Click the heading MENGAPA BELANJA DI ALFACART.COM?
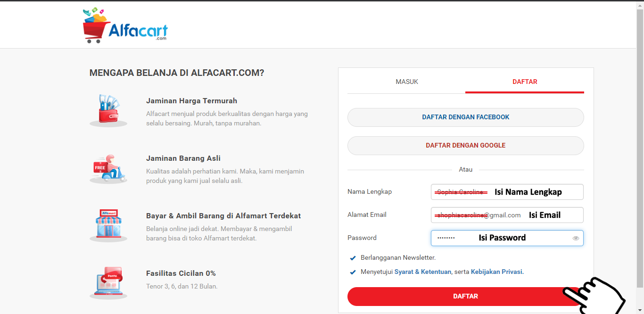Screen dimensions: 644x314 [177, 73]
